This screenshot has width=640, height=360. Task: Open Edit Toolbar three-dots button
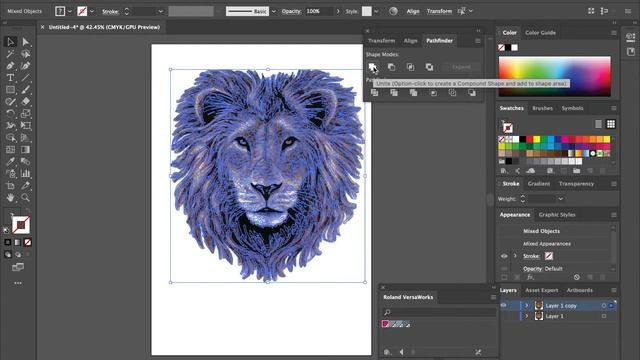pyautogui.click(x=18, y=283)
